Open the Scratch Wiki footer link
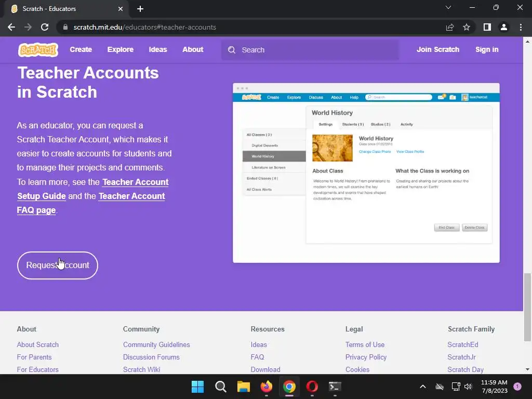Screen dimensions: 532x399 [141, 369]
